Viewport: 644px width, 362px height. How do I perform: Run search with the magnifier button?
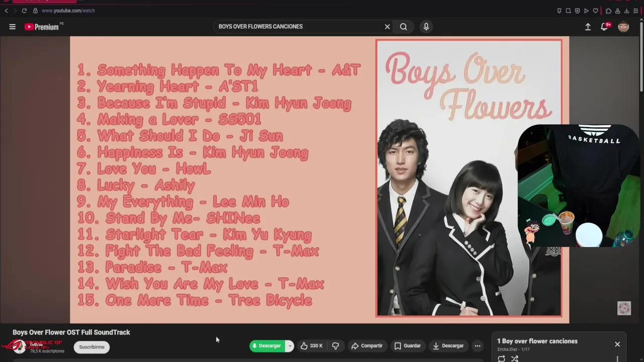click(404, 27)
